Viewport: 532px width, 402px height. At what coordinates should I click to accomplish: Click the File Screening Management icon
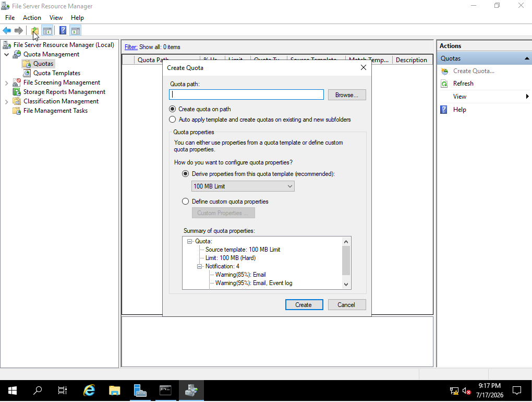coord(17,82)
